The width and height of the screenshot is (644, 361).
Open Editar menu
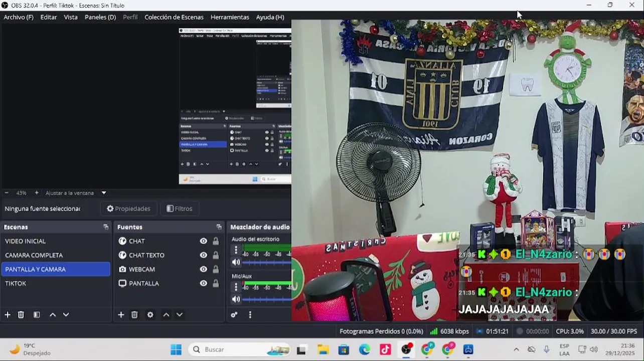49,17
